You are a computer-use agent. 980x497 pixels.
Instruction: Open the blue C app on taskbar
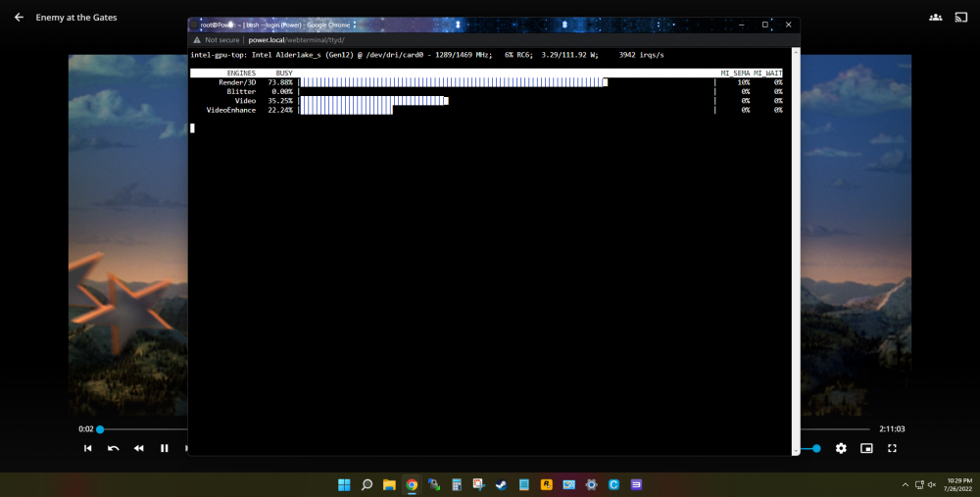[613, 484]
